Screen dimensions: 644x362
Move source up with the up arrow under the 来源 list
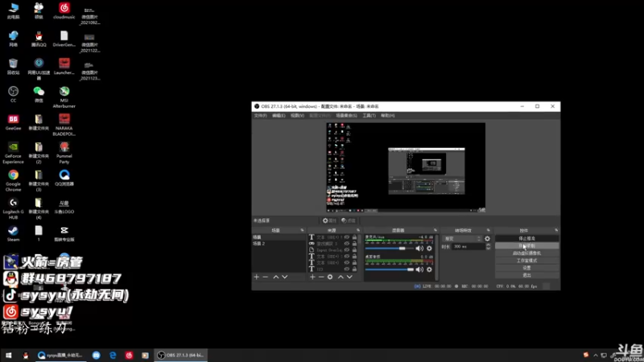tap(341, 277)
